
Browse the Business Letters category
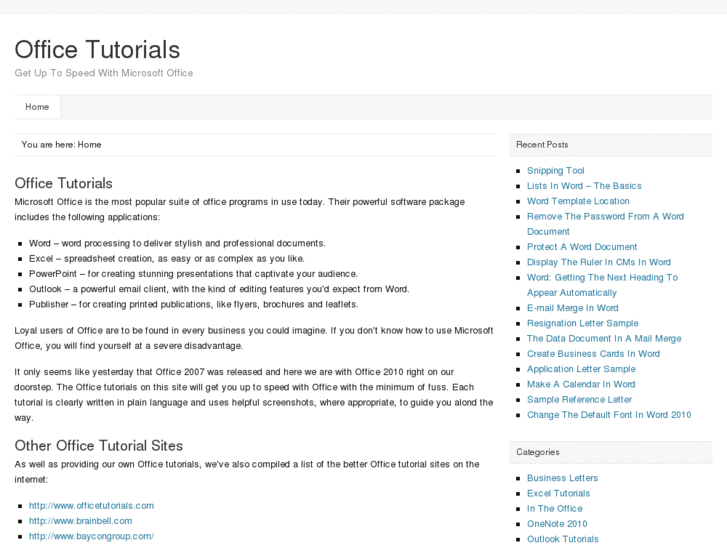[562, 478]
